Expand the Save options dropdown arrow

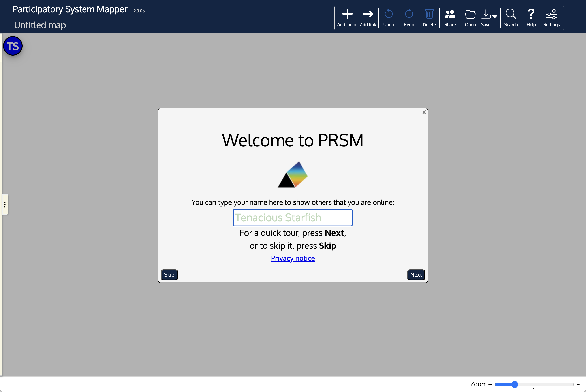pyautogui.click(x=494, y=17)
